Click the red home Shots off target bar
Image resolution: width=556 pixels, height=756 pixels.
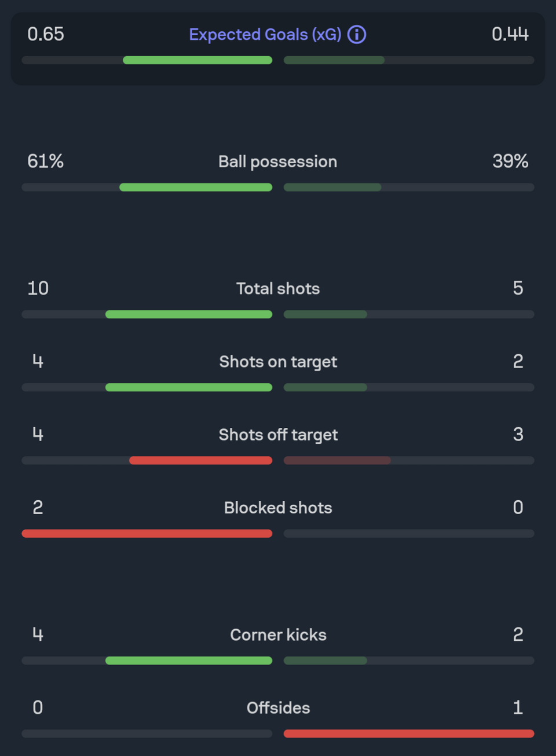point(201,461)
